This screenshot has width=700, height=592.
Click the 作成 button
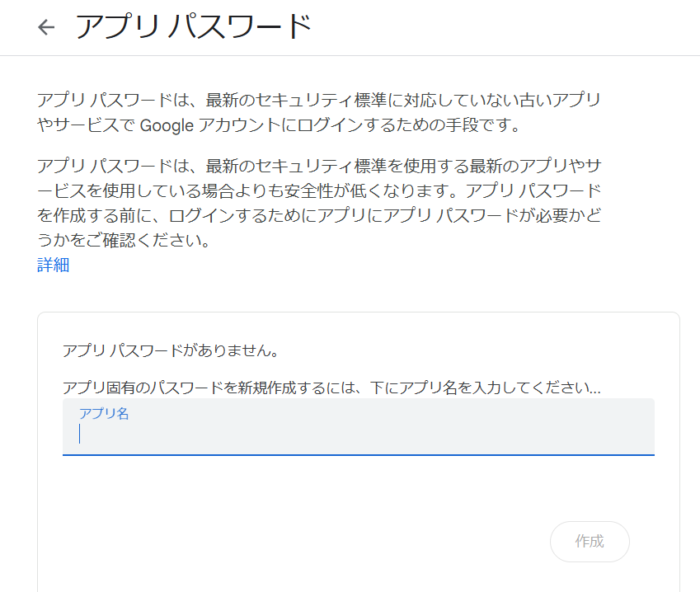point(590,541)
